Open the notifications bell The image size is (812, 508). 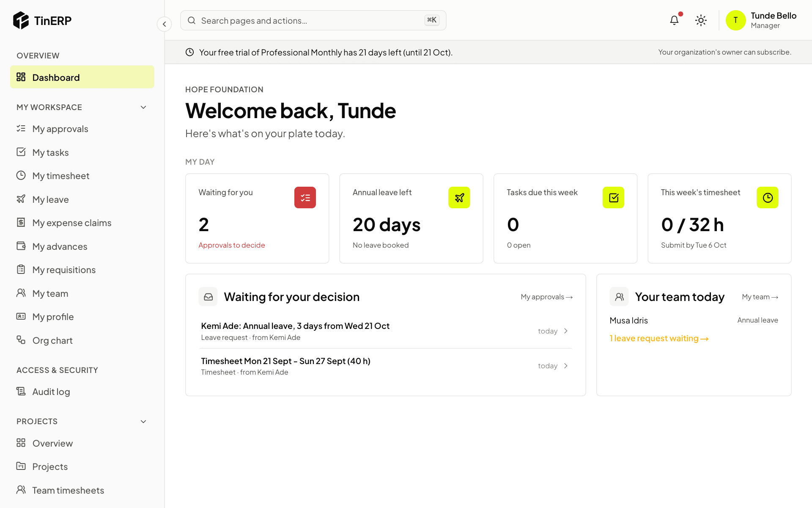click(x=674, y=20)
